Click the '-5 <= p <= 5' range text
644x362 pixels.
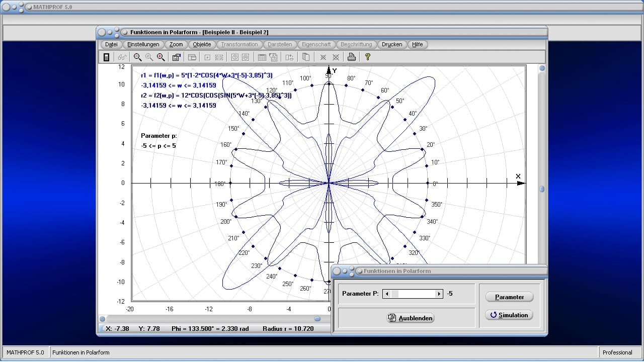tap(158, 146)
